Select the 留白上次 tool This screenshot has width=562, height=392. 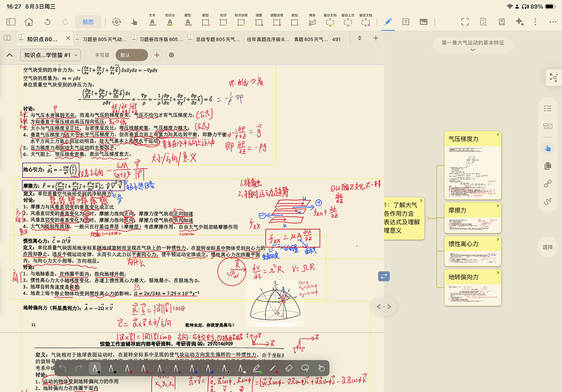point(348,20)
